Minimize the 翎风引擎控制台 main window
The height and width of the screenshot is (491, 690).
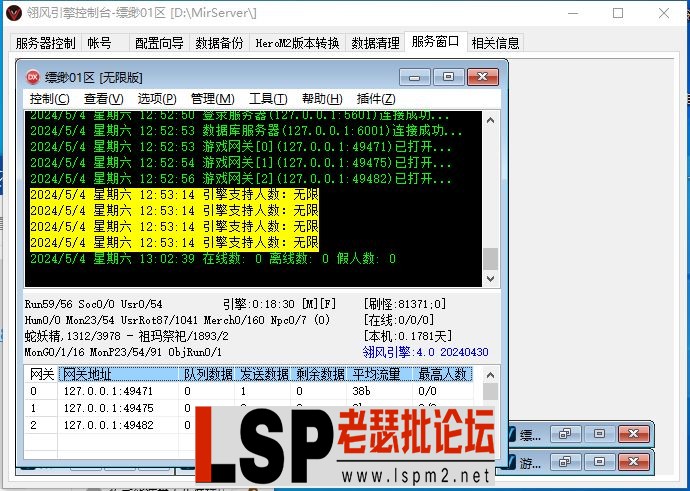[573, 13]
